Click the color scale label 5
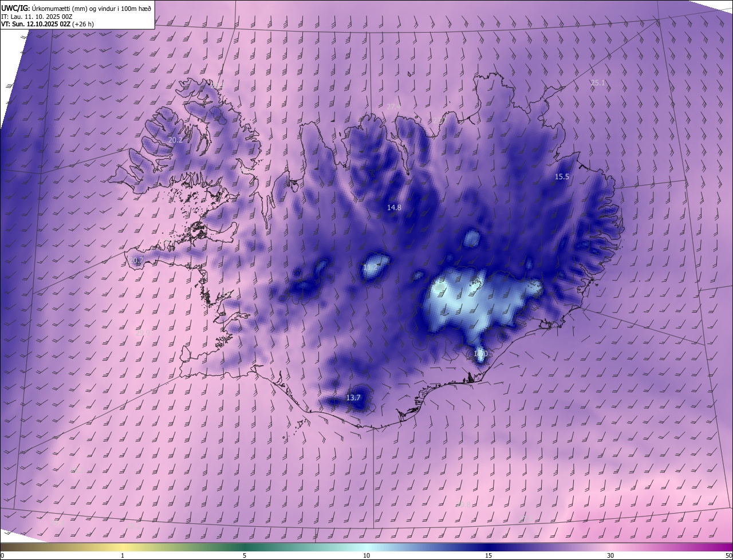Viewport: 733px width, 560px height. [245, 556]
